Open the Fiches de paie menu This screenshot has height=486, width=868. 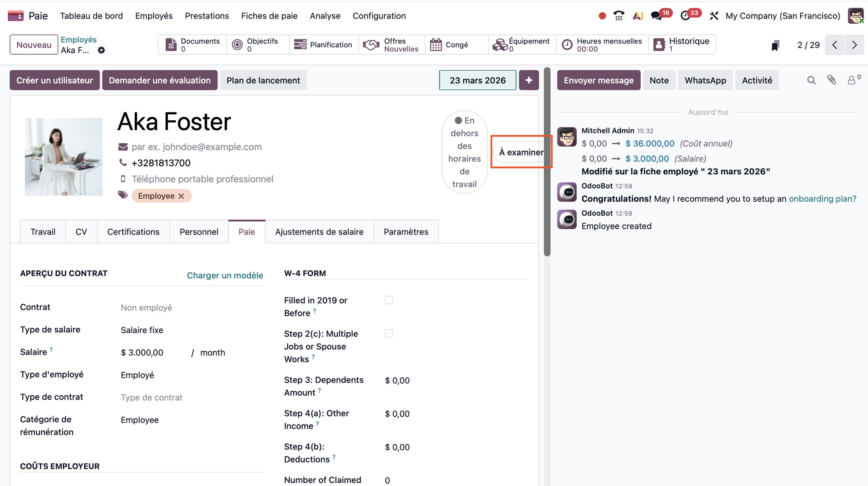coord(269,16)
